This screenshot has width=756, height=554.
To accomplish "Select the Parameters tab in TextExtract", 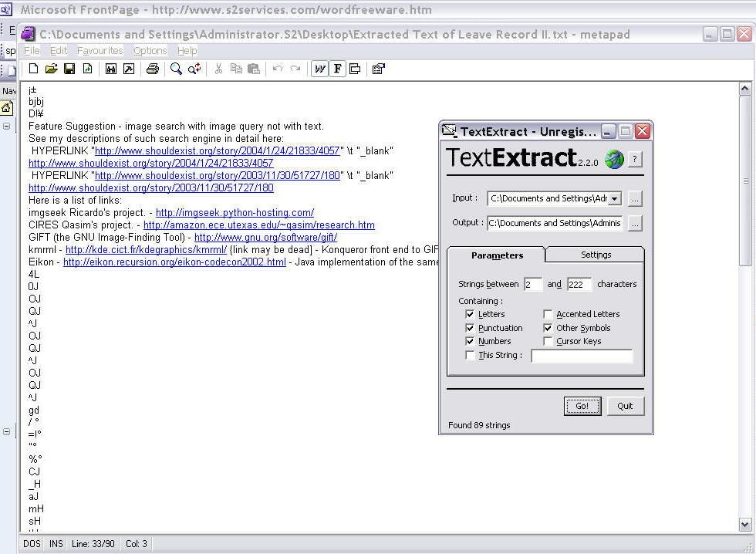I will pyautogui.click(x=497, y=255).
